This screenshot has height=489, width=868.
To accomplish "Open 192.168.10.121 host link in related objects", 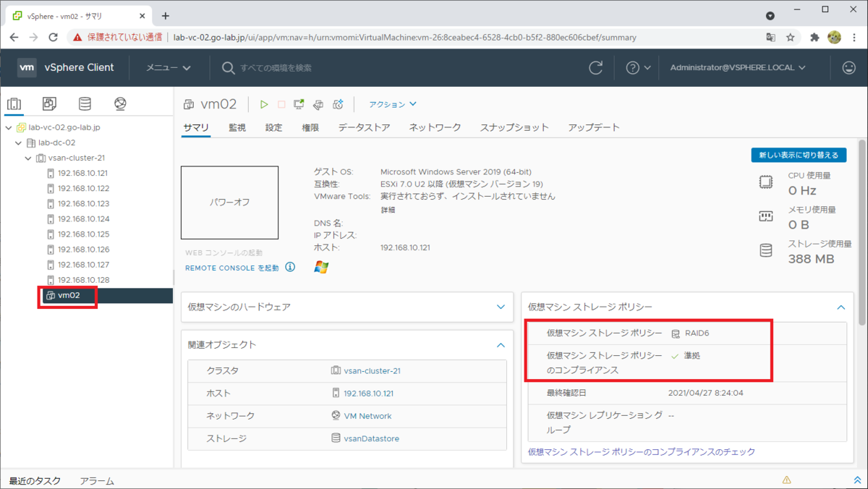I will pos(368,393).
